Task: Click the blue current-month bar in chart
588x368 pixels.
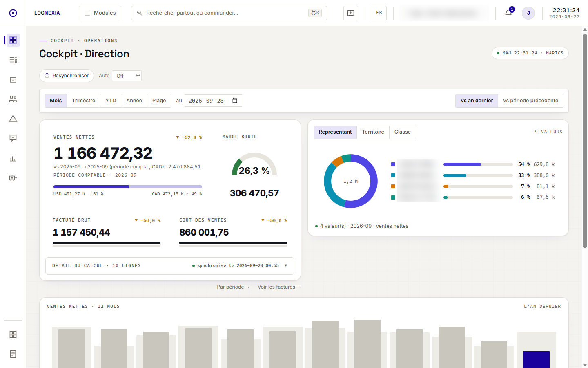Action: [x=536, y=359]
